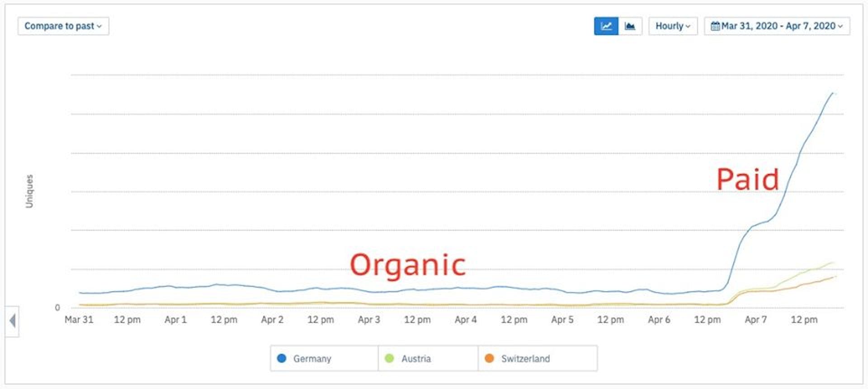Toggle Austria series in legend
868x389 pixels.
[x=416, y=359]
